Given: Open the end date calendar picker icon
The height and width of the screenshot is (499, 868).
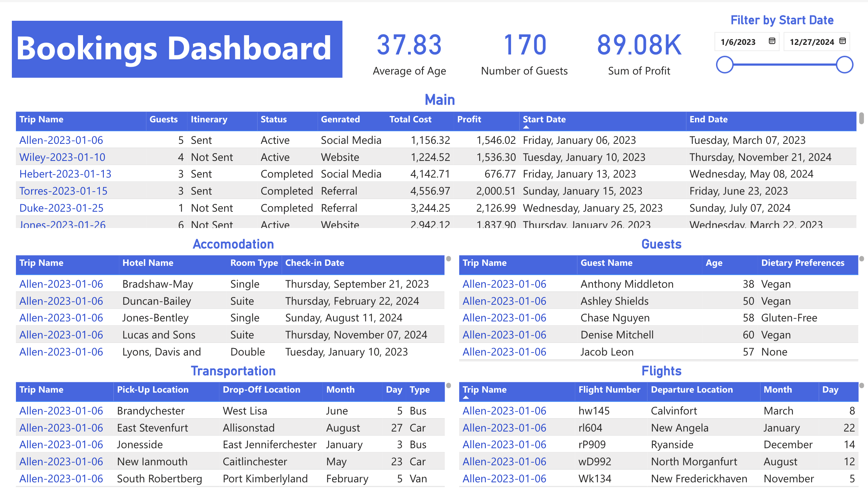Looking at the screenshot, I should pyautogui.click(x=842, y=41).
